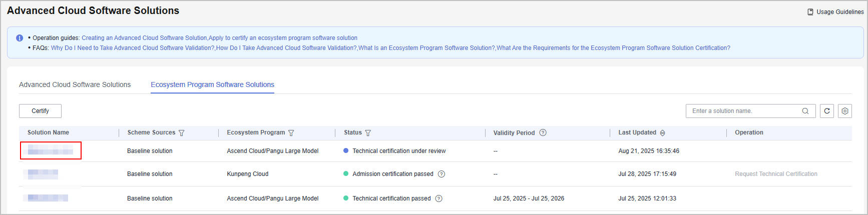868x215 pixels.
Task: Open Creating an Advanced Cloud Software Solution guide
Action: [x=144, y=38]
